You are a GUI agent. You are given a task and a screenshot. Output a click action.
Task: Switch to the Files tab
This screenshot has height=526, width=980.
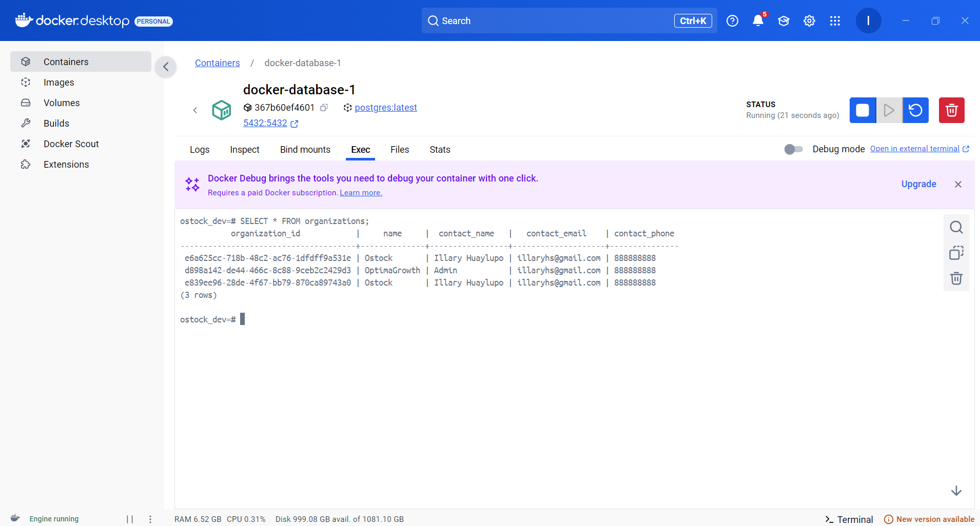pyautogui.click(x=400, y=150)
